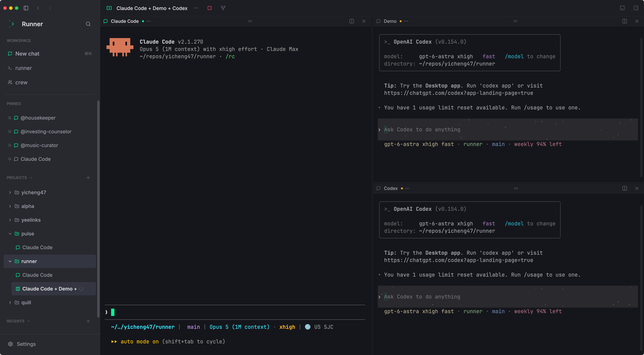Image resolution: width=644 pixels, height=355 pixels.
Task: Add a new recent with plus icon
Action: tap(88, 321)
